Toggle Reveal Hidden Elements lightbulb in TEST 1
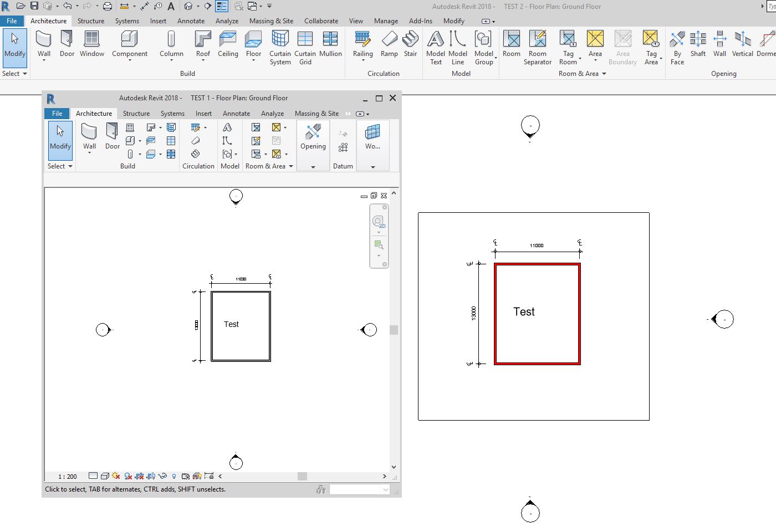 (x=174, y=476)
